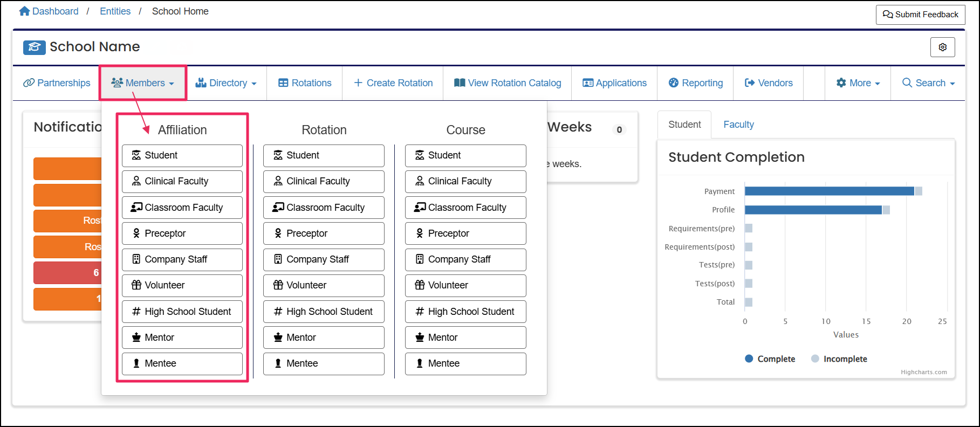Click the Profile complete bar
The height and width of the screenshot is (427, 980).
[x=813, y=210]
